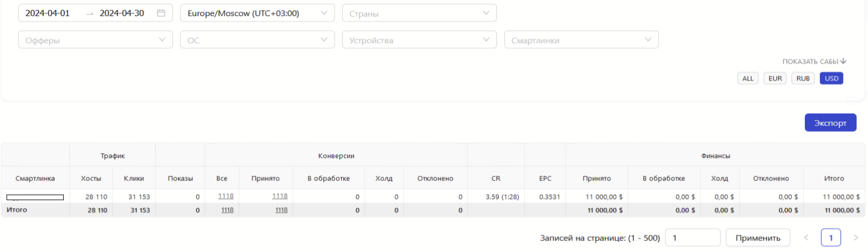Viewport: 868px width, 252px height.
Task: Click the records per page input field
Action: (692, 238)
